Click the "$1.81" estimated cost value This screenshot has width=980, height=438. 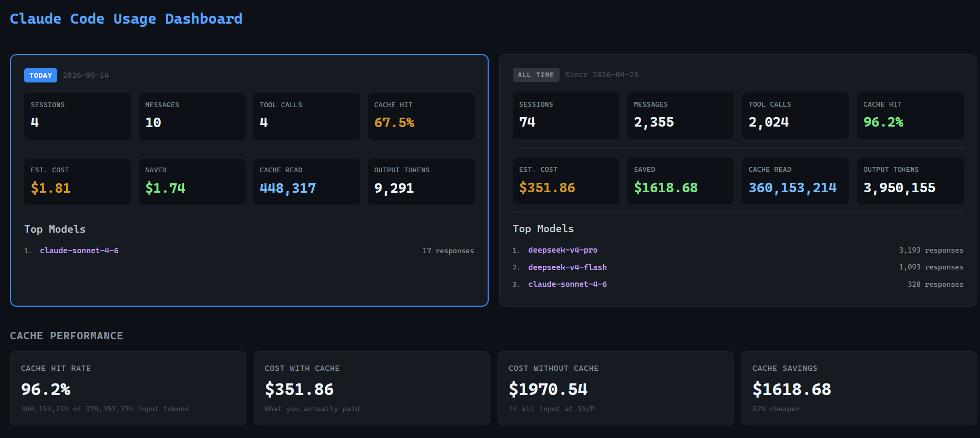pos(50,188)
